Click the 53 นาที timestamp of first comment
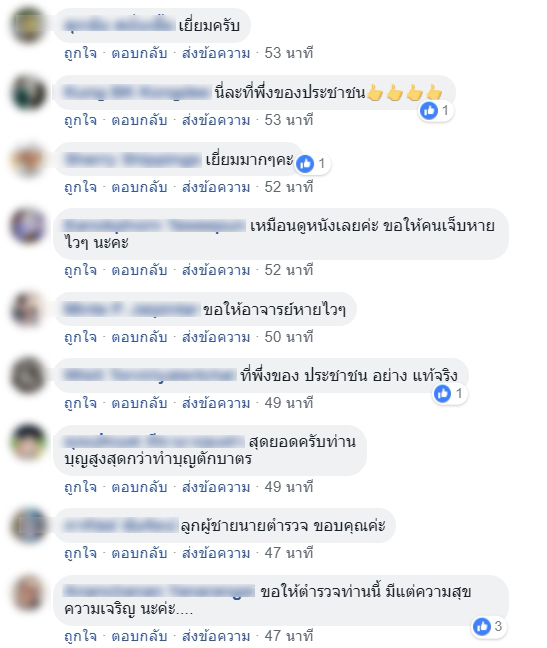Screen dimensions: 547x648 289,53
